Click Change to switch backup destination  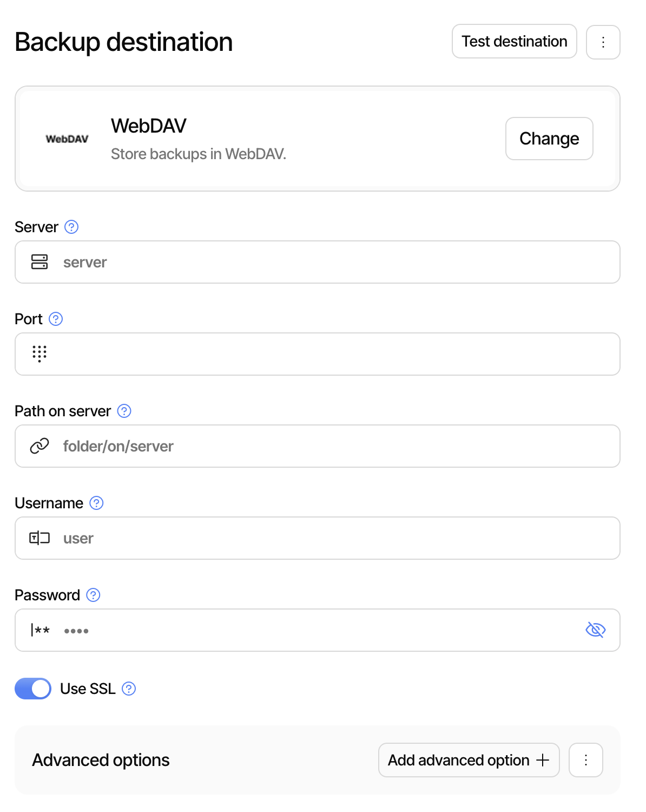coord(549,139)
